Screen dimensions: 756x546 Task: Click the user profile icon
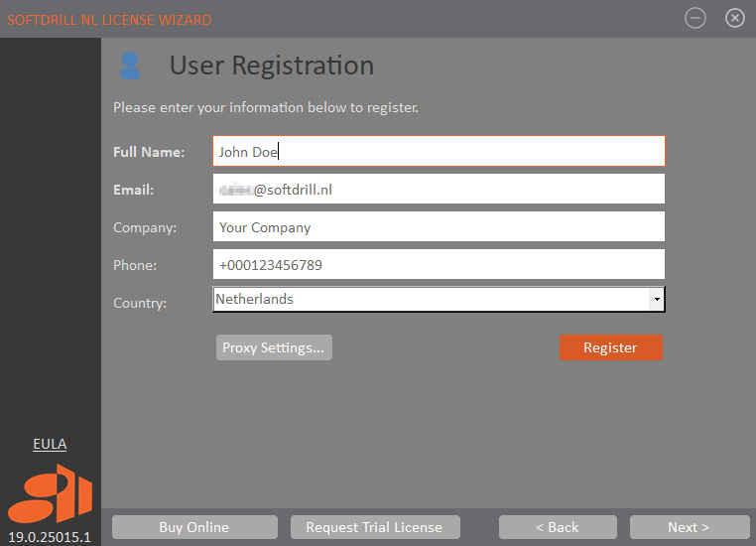[x=130, y=66]
